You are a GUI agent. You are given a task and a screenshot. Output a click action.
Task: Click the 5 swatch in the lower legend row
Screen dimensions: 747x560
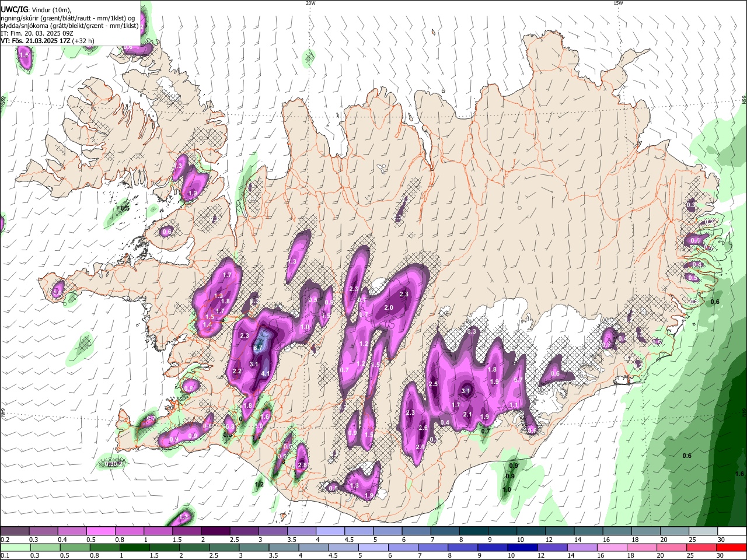[373, 548]
